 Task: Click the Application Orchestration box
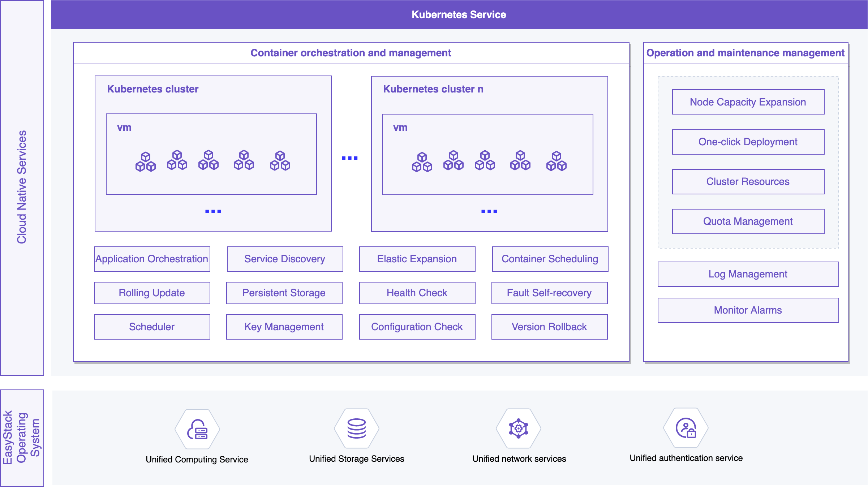coord(152,259)
